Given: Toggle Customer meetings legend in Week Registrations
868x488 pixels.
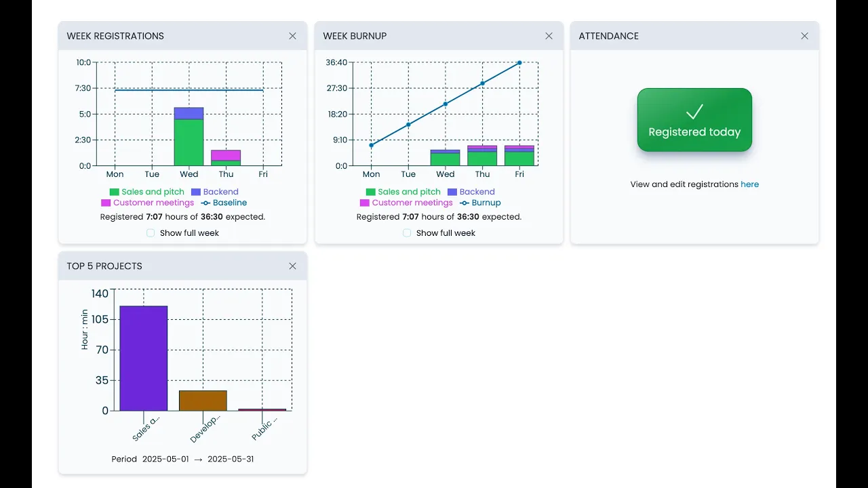Looking at the screenshot, I should click(x=147, y=203).
